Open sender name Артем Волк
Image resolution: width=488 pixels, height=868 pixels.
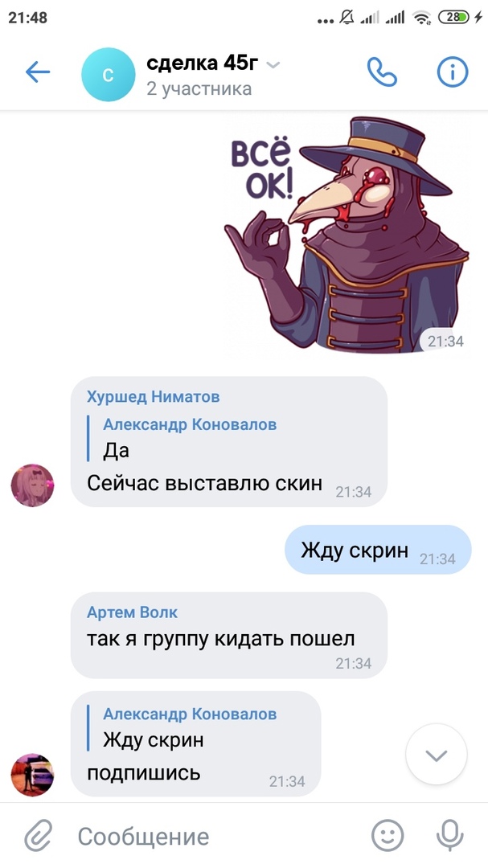[x=133, y=612]
